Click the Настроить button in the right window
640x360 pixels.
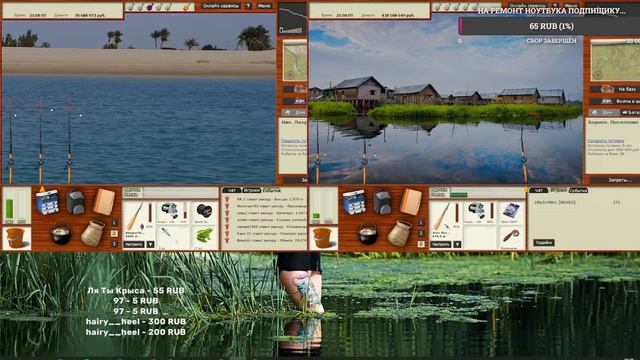441,244
